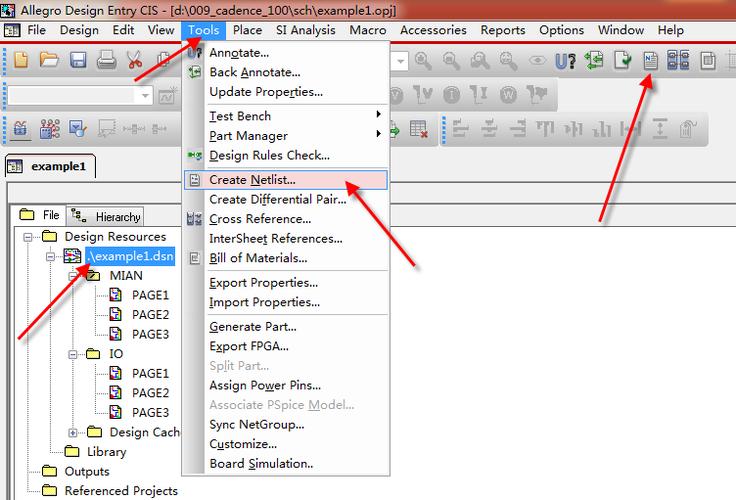Open dropdown arrow beside zoom icons
The width and height of the screenshot is (736, 500).
pos(400,61)
